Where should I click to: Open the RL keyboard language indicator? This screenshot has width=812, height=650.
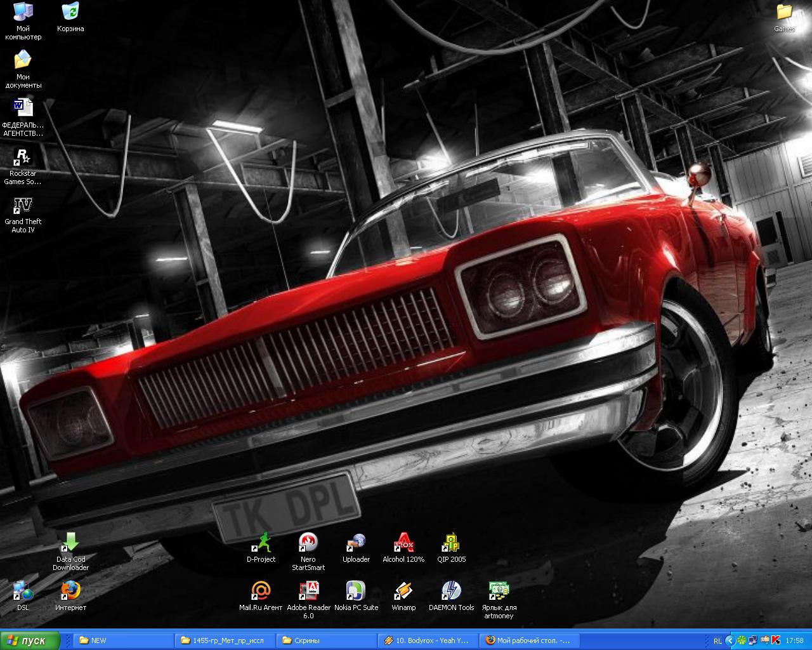(x=717, y=640)
